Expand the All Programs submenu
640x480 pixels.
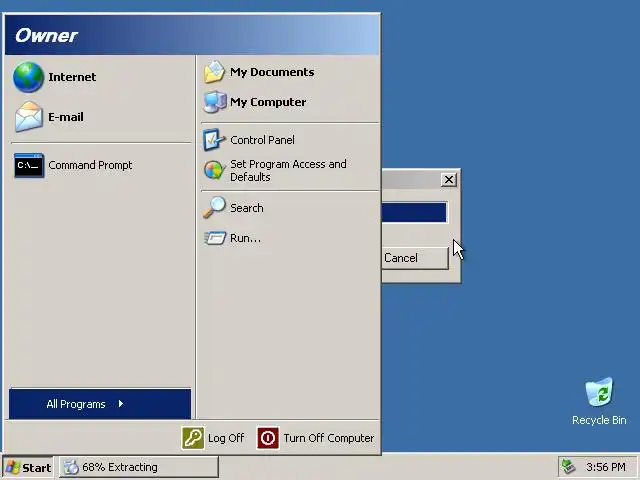100,404
